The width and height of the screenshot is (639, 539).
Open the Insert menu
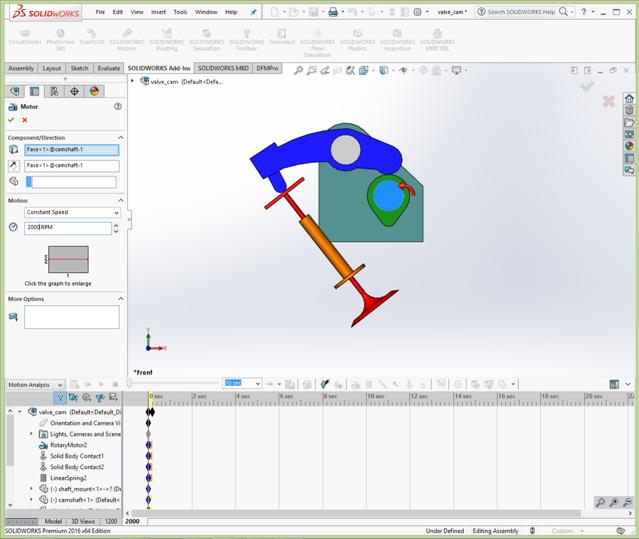pyautogui.click(x=158, y=12)
